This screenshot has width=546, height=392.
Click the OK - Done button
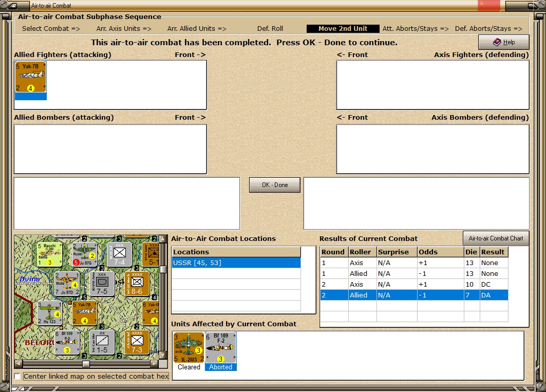click(x=275, y=185)
